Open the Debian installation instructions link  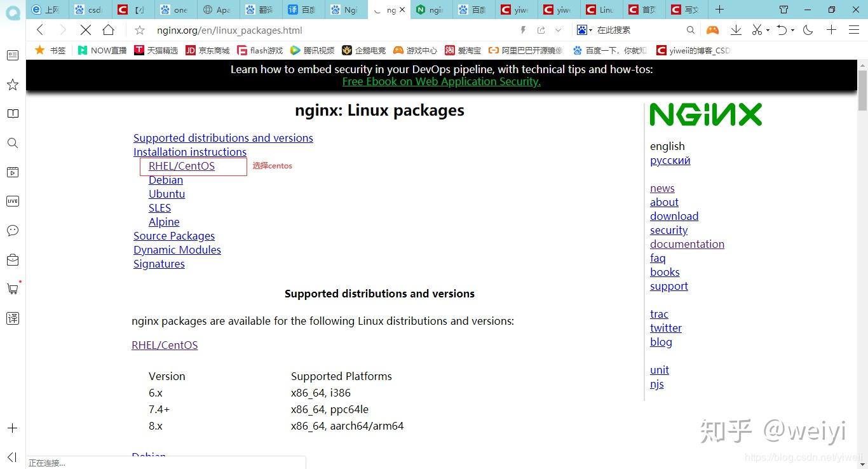pyautogui.click(x=166, y=180)
